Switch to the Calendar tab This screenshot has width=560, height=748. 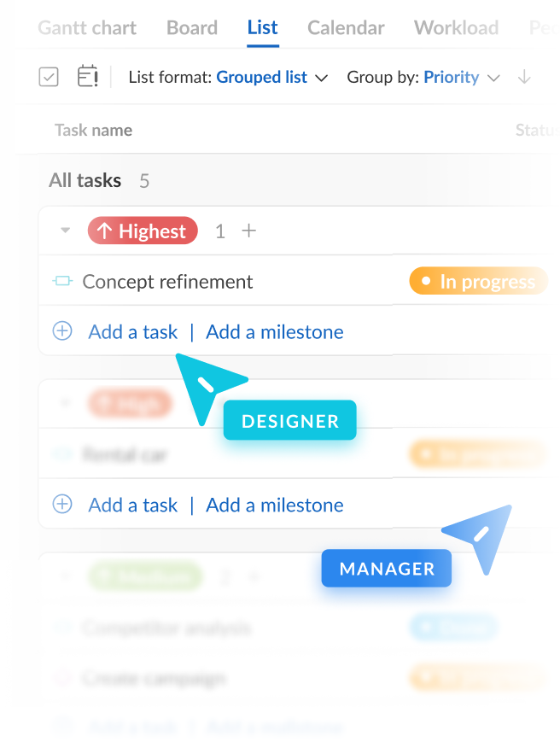346,28
